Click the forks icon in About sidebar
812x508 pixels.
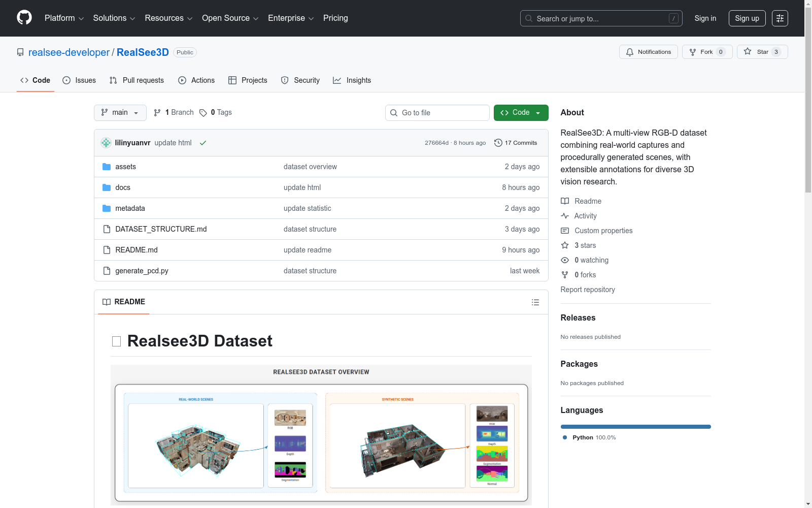pos(565,275)
